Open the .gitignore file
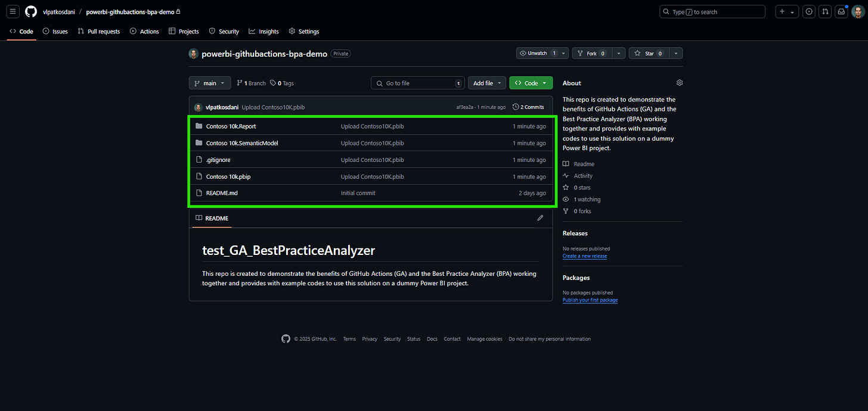 tap(218, 160)
